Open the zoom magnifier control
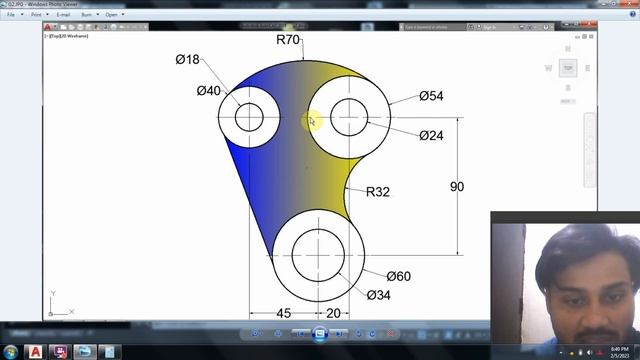 point(256,333)
